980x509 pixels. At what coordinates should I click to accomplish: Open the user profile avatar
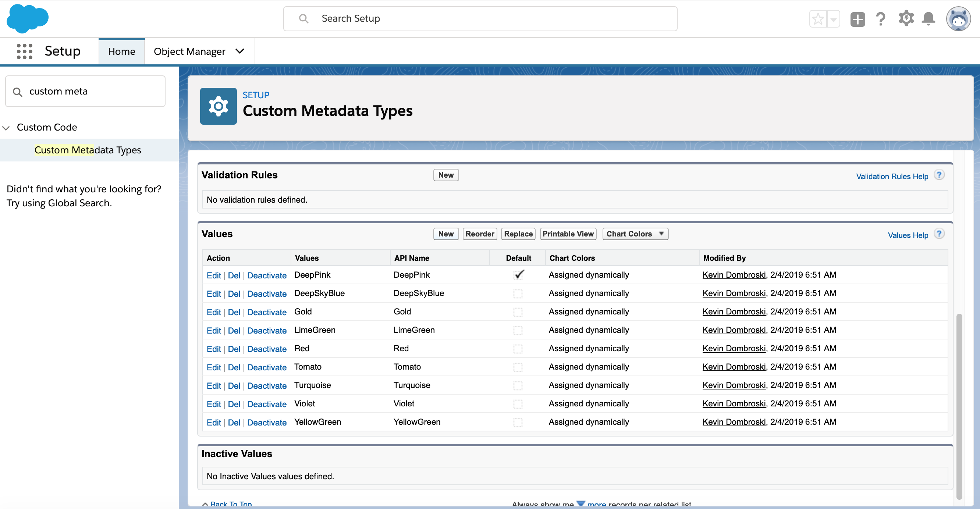pyautogui.click(x=958, y=19)
